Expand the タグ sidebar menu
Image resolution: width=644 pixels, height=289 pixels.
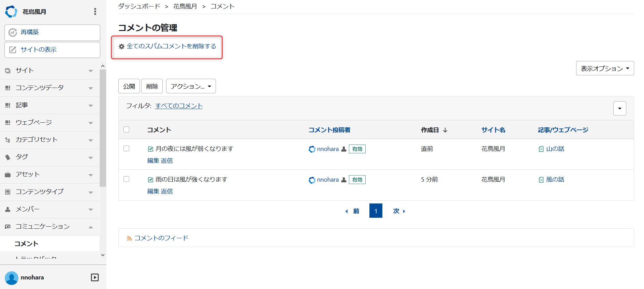pyautogui.click(x=91, y=158)
